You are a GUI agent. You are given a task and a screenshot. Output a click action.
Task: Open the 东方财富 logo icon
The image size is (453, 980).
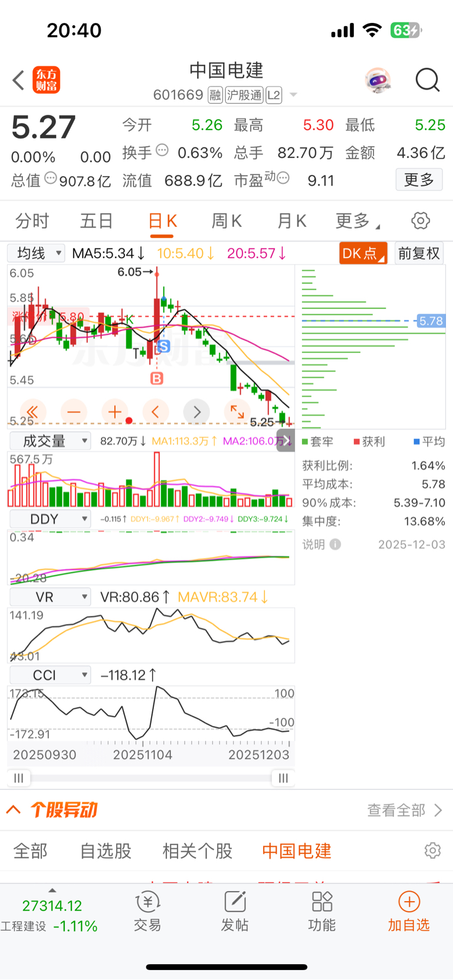click(46, 80)
